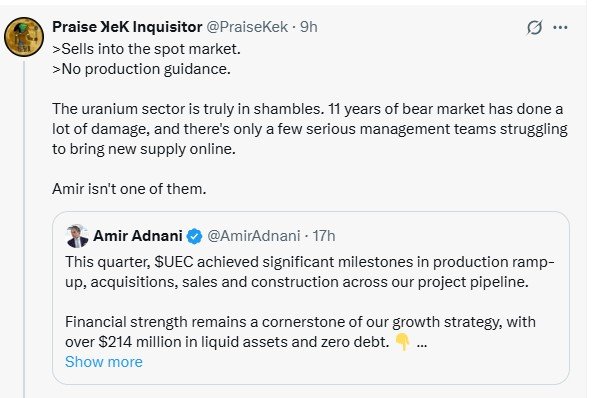Visit the @AmirAdnani handle
Image resolution: width=595 pixels, height=398 pixels.
point(254,236)
